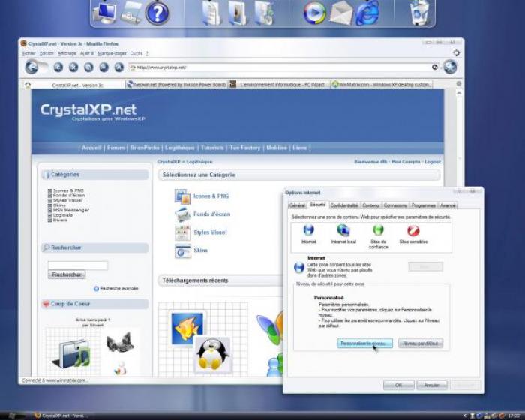Launch Internet Explorer from the dock
The image size is (525, 420).
(367, 13)
